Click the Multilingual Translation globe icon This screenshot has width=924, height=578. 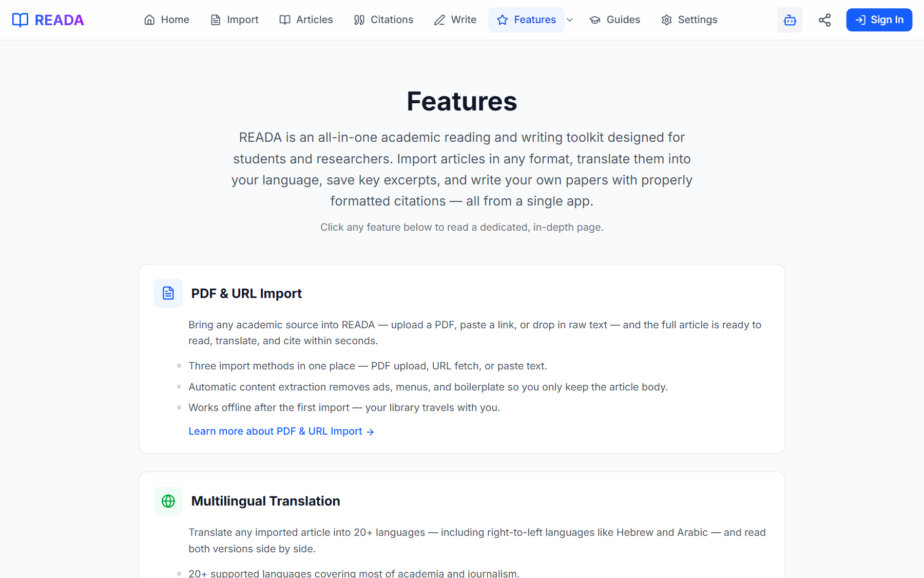(x=168, y=500)
